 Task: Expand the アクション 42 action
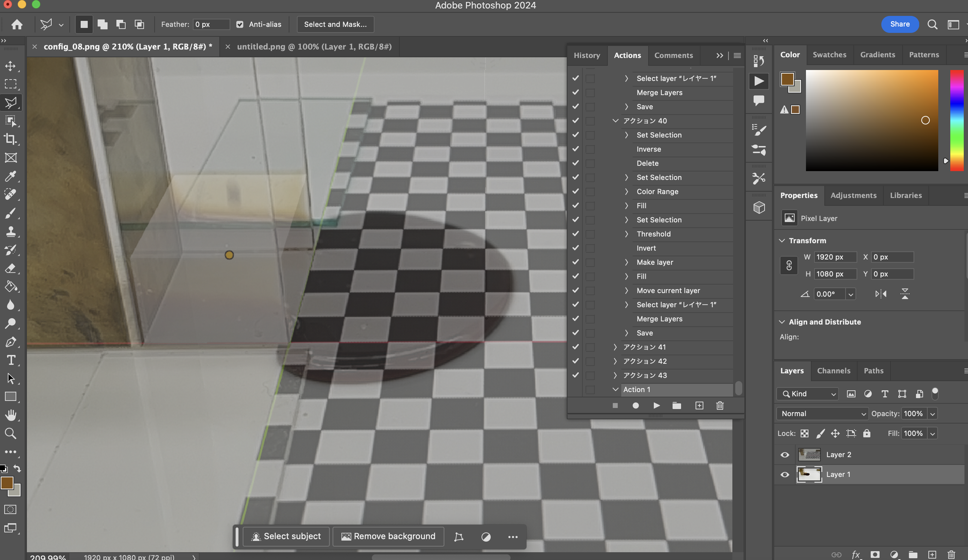click(615, 361)
